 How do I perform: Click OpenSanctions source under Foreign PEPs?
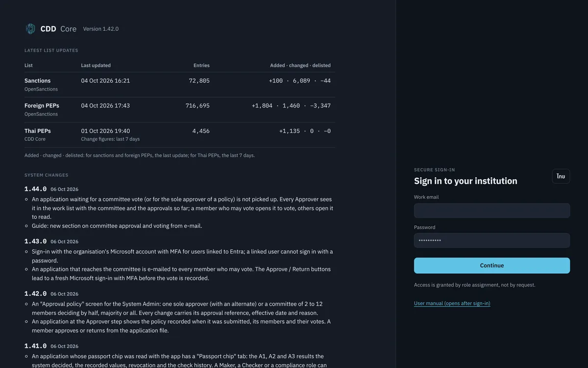pyautogui.click(x=41, y=114)
